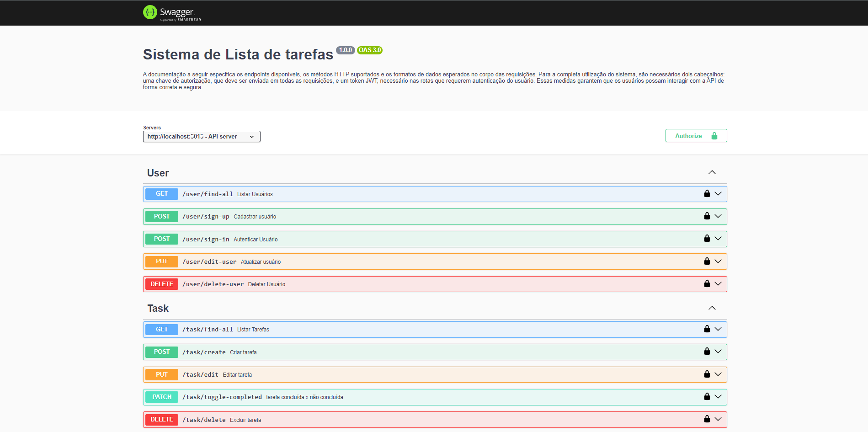Image resolution: width=868 pixels, height=432 pixels.
Task: Click lock icon on PUT /user/edit-user
Action: [707, 261]
